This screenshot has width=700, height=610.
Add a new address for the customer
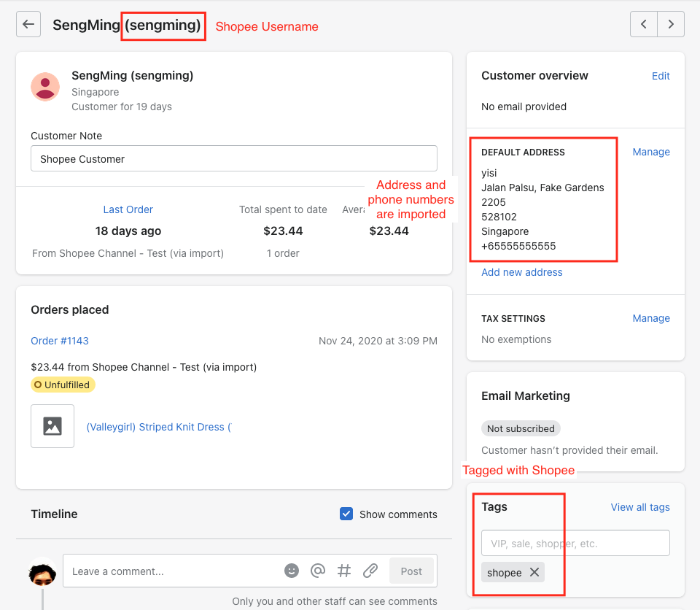(521, 272)
